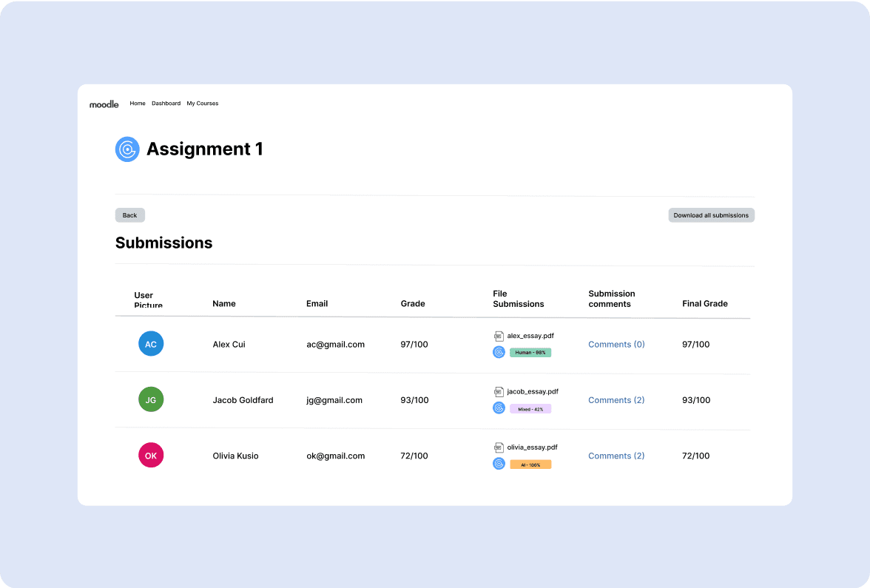This screenshot has width=870, height=588.
Task: Click the Back button
Action: [129, 214]
